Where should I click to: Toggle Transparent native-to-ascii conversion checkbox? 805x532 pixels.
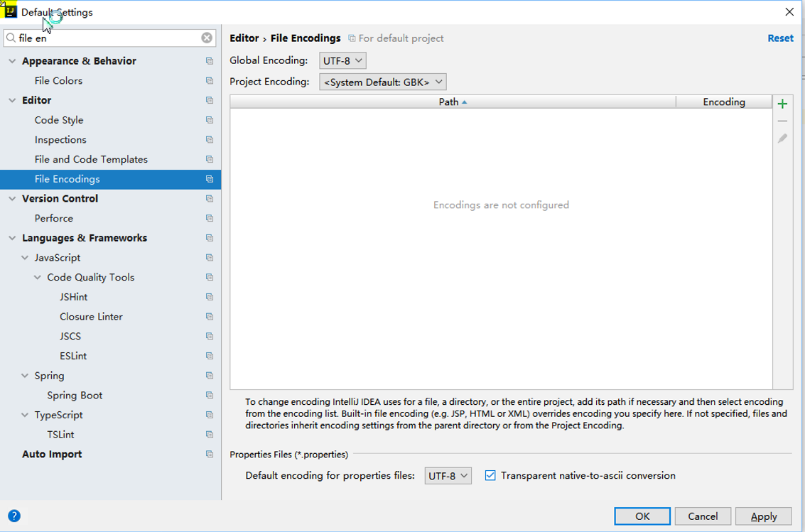click(x=490, y=476)
